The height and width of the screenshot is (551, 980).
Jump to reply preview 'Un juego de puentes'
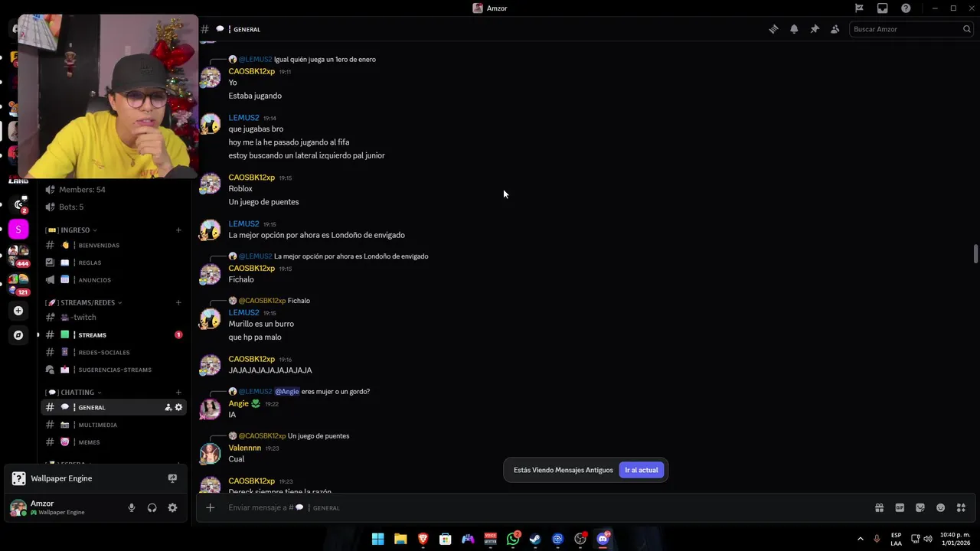click(318, 436)
